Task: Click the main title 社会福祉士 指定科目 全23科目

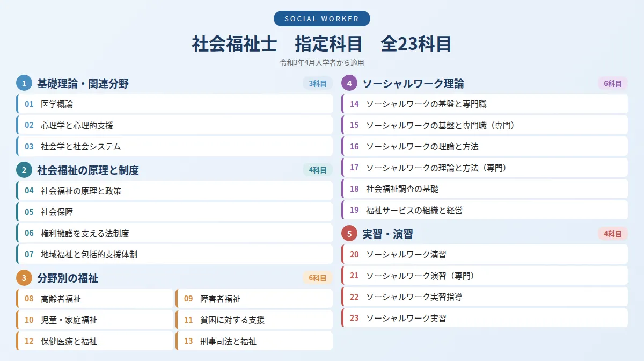Action: [321, 44]
